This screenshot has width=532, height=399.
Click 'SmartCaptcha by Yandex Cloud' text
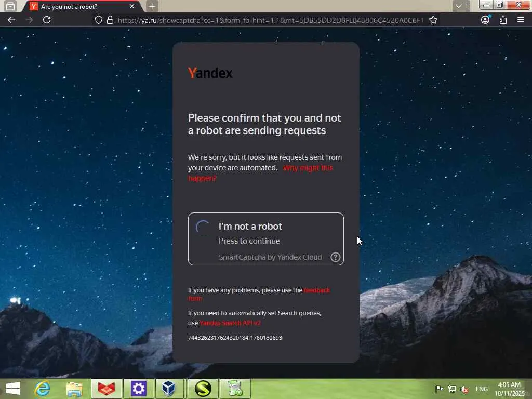pos(270,257)
